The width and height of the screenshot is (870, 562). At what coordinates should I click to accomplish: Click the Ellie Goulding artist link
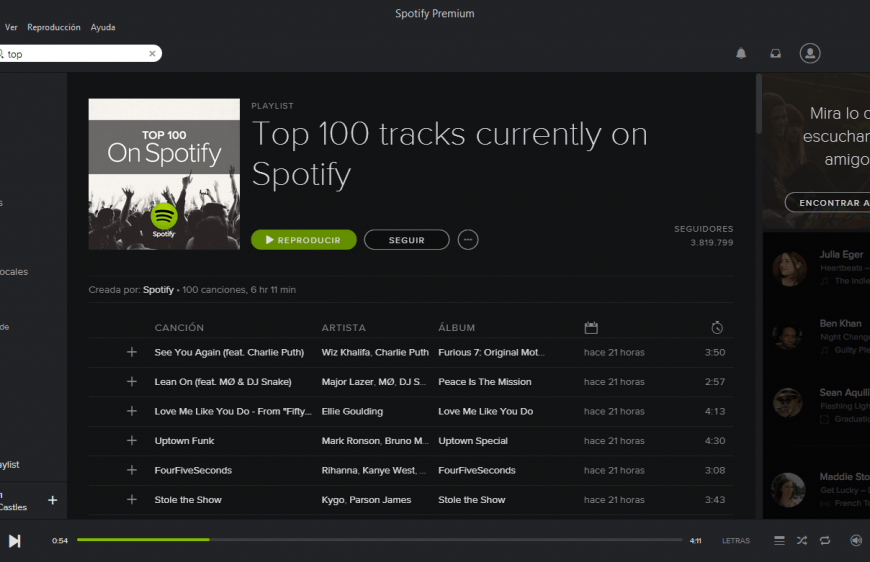(x=352, y=411)
